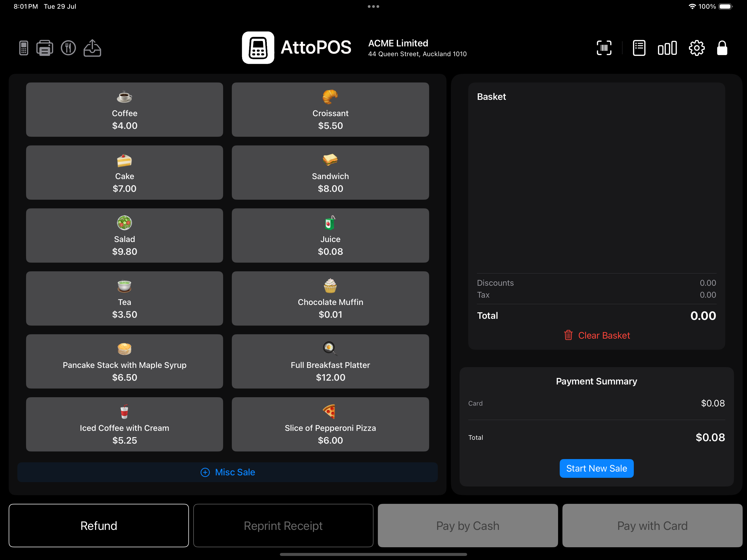Tap the fork and knife dining icon

[68, 48]
